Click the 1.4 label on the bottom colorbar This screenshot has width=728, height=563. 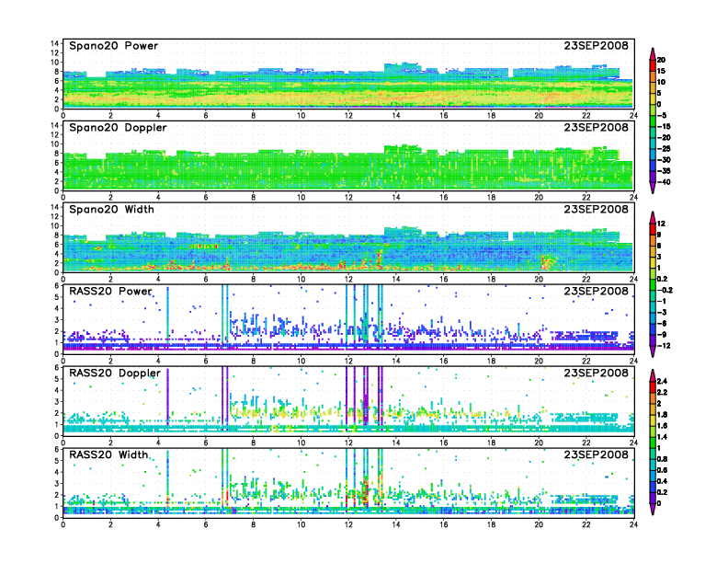click(662, 437)
